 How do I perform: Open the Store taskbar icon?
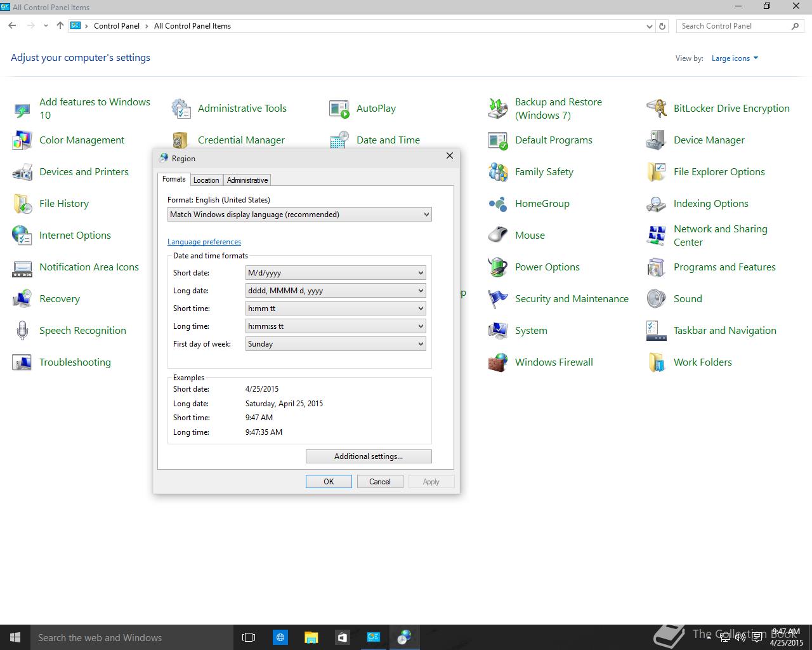(342, 637)
